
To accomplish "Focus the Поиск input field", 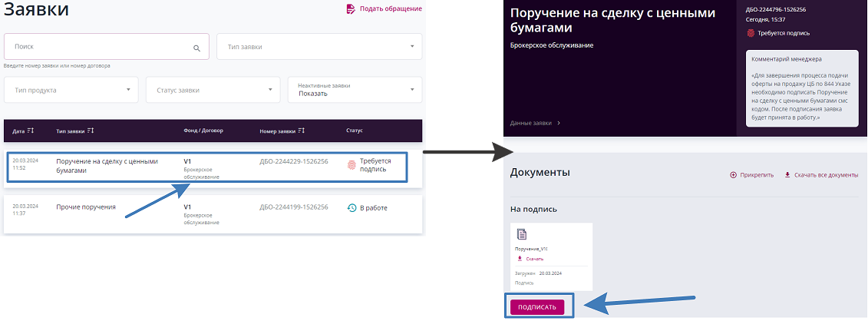I will [x=100, y=48].
